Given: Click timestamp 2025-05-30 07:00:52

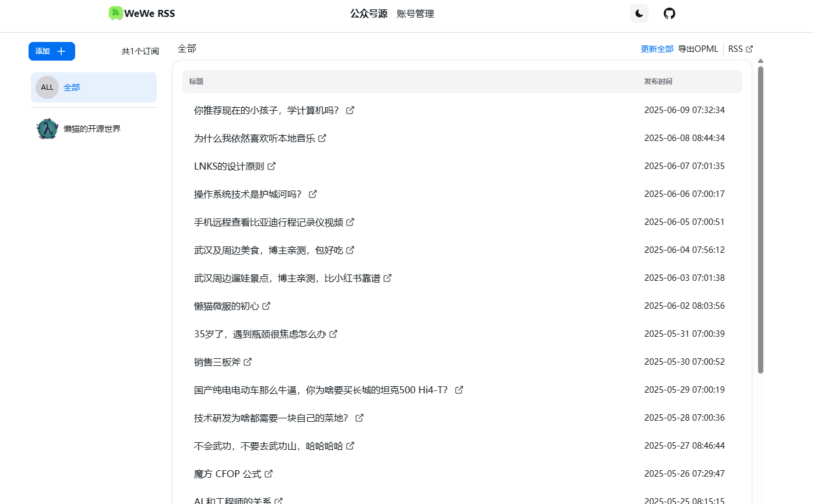Looking at the screenshot, I should (x=685, y=362).
